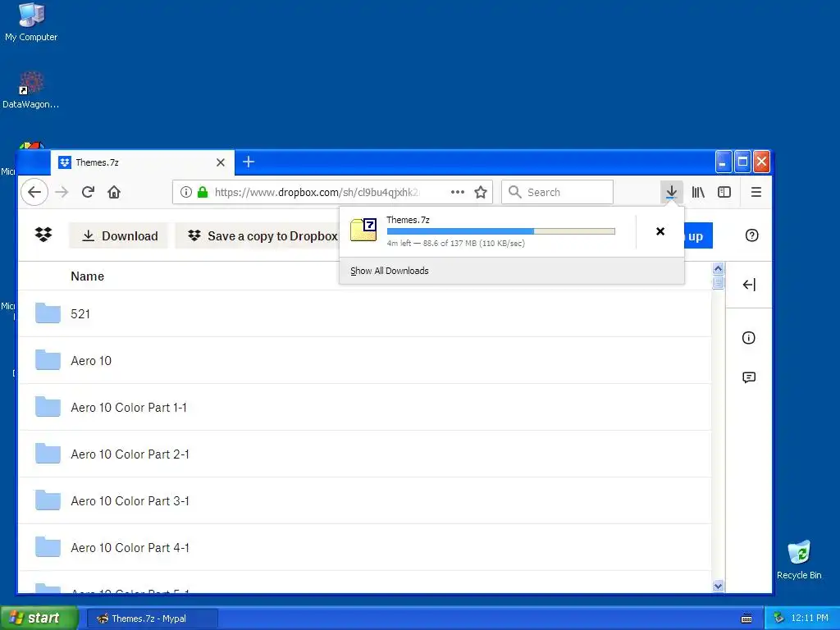Viewport: 840px width, 630px height.
Task: Click the Name column header
Action: point(87,276)
